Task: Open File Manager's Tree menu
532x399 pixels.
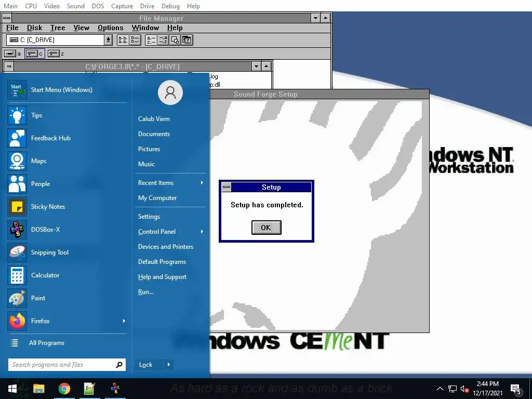Action: click(58, 28)
